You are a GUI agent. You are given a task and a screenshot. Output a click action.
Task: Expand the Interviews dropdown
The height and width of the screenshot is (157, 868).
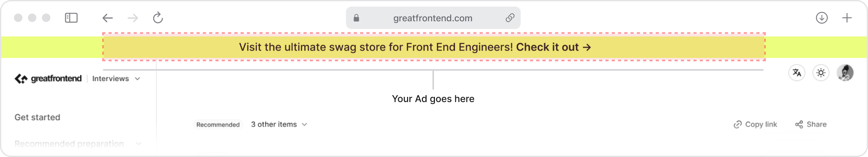(116, 78)
